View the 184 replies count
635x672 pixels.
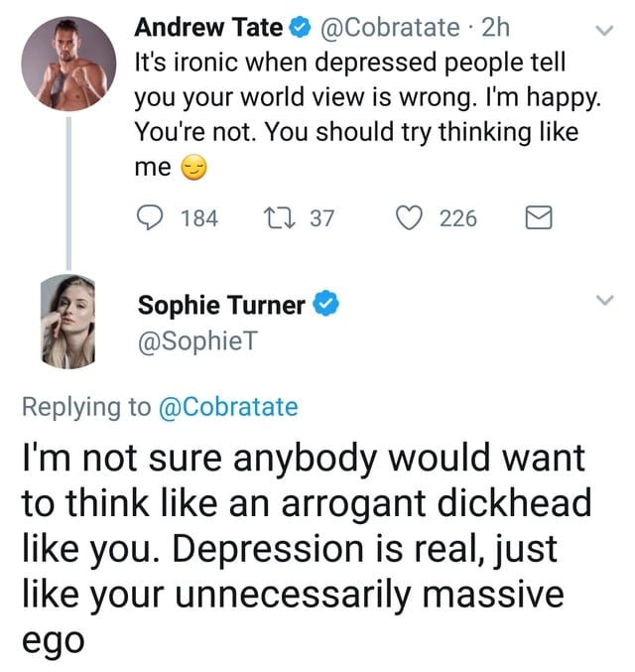point(199,218)
